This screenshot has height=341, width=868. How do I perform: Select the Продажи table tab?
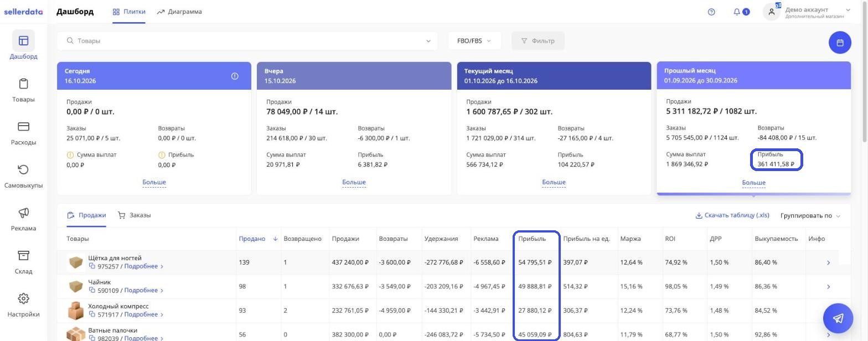[x=86, y=215]
